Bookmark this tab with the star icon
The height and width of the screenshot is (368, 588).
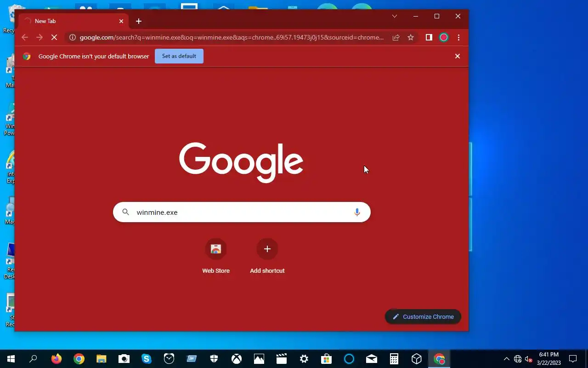coord(411,38)
